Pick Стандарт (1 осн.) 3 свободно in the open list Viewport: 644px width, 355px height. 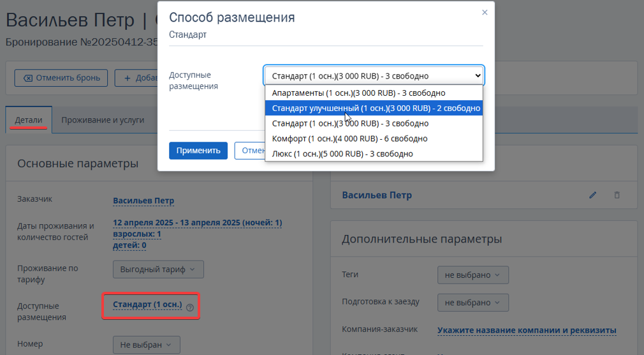[x=374, y=123]
